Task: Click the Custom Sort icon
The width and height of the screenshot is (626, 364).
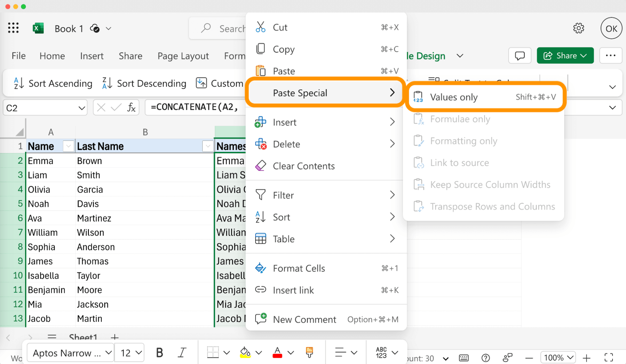Action: pos(200,83)
